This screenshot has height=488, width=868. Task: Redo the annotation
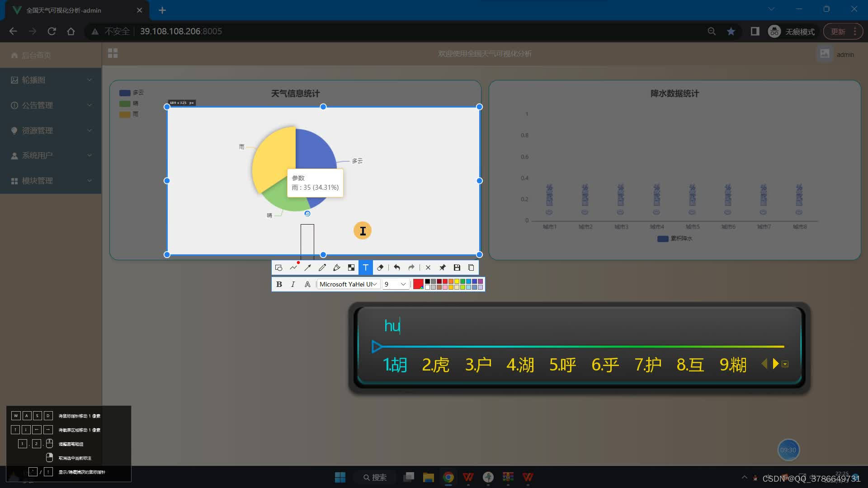[x=411, y=267]
